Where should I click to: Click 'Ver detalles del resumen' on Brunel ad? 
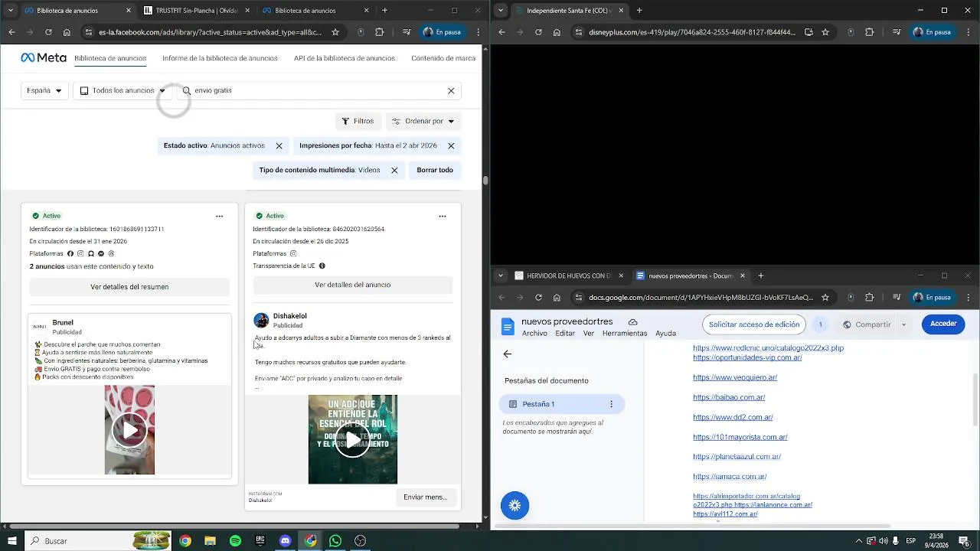[129, 287]
